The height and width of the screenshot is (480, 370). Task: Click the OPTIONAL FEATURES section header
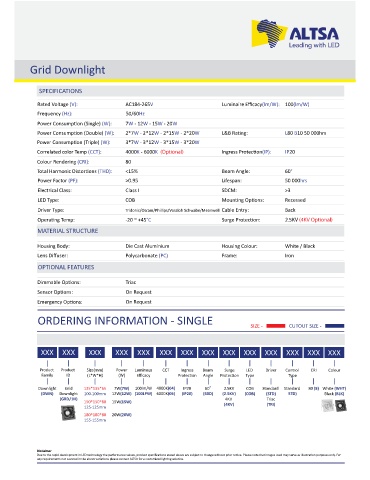coord(66,267)
